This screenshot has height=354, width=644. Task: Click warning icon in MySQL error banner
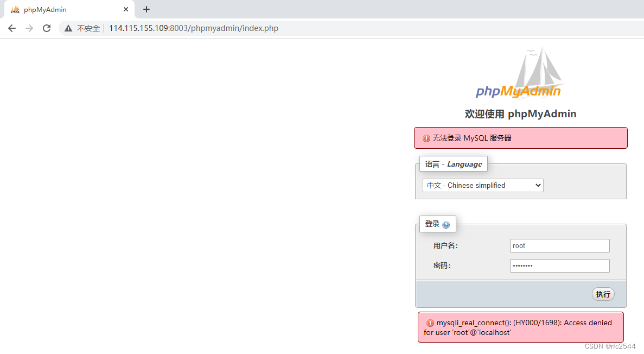(426, 138)
